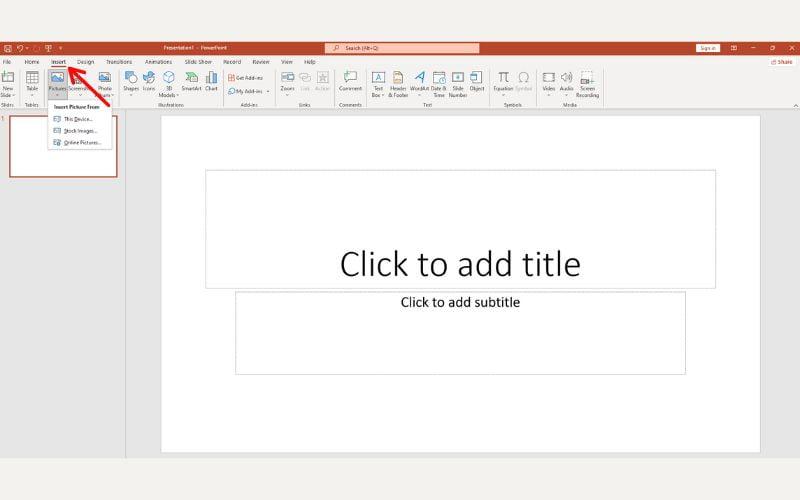Viewport: 800px width, 500px height.
Task: Go to the Slide Show tab
Action: pyautogui.click(x=198, y=62)
